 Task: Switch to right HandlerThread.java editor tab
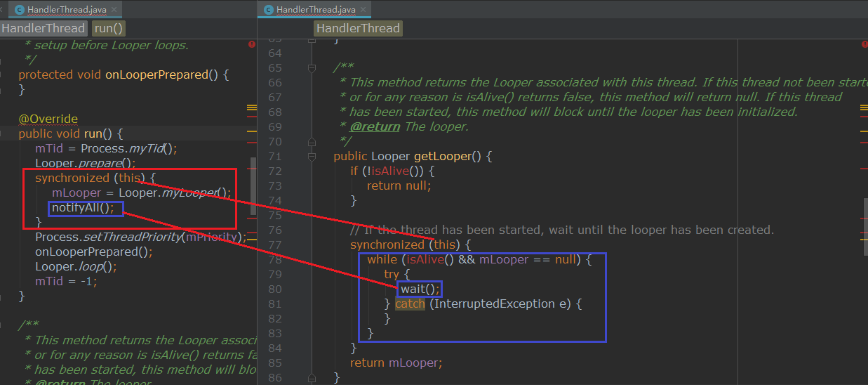click(x=316, y=10)
